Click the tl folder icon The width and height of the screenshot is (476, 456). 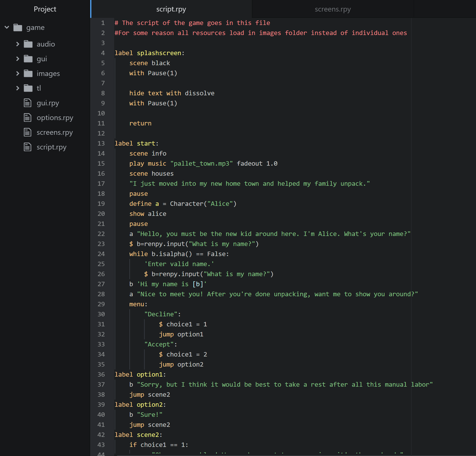point(28,88)
